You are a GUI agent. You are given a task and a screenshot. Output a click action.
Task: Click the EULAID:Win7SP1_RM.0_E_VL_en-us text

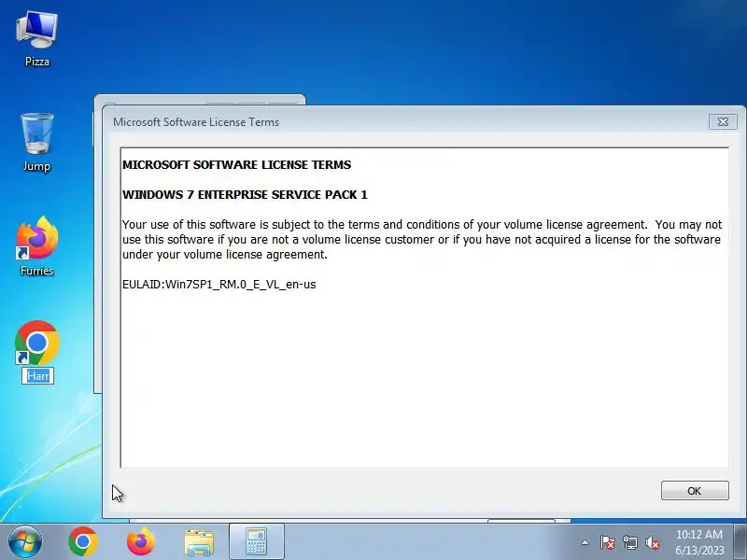[219, 285]
